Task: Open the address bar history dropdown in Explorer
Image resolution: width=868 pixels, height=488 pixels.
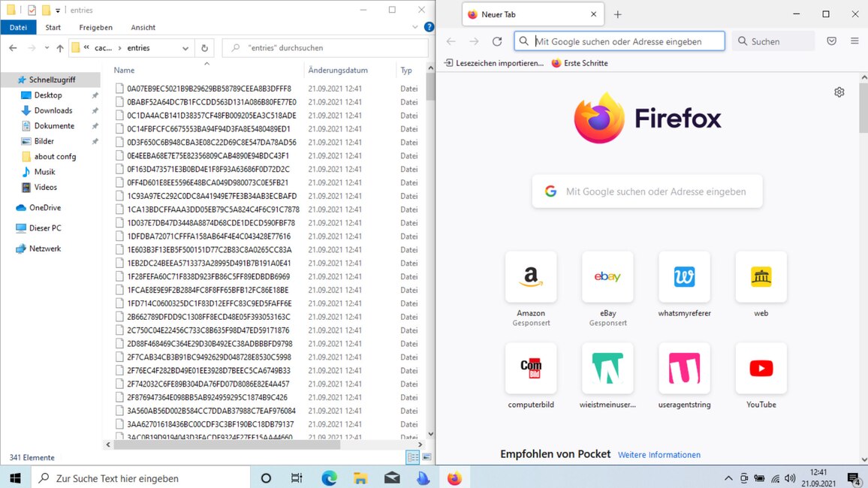Action: [185, 47]
